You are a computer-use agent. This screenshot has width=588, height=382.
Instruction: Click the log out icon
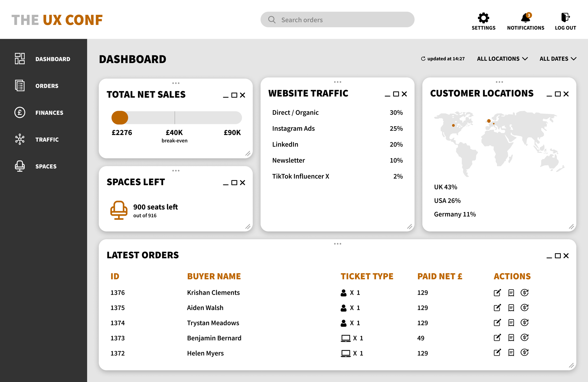[x=565, y=18]
